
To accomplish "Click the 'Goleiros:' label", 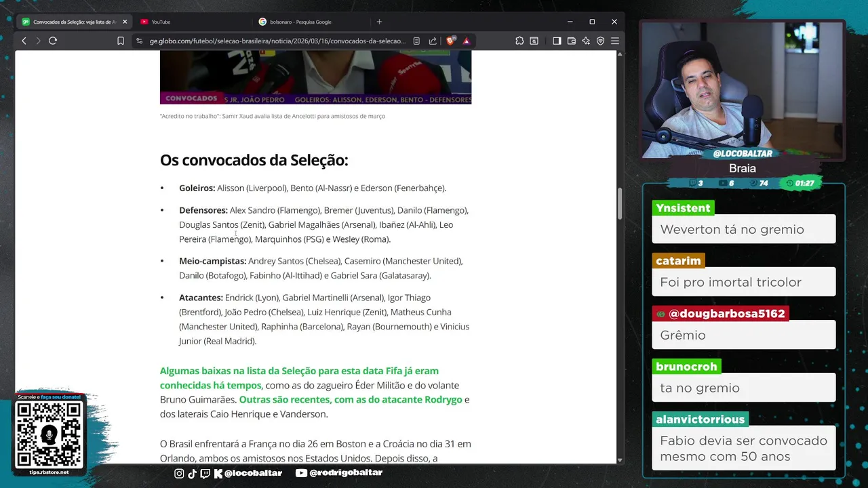I will 197,188.
